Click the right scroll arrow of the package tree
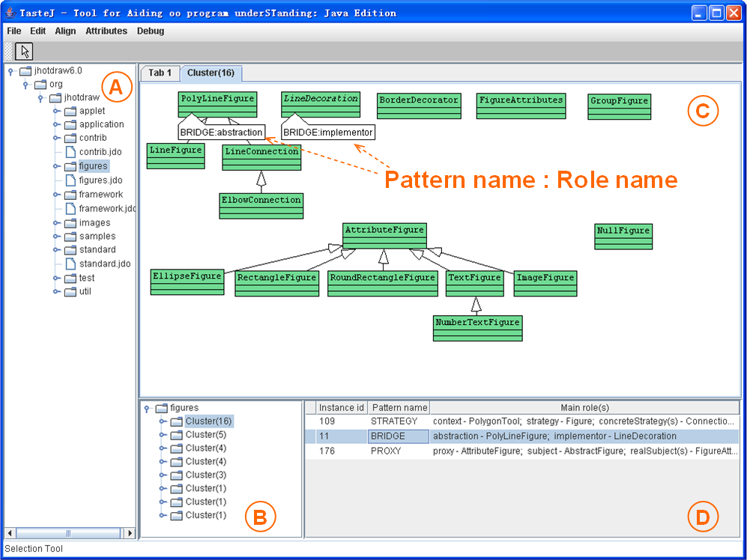The height and width of the screenshot is (560, 747). 129,533
